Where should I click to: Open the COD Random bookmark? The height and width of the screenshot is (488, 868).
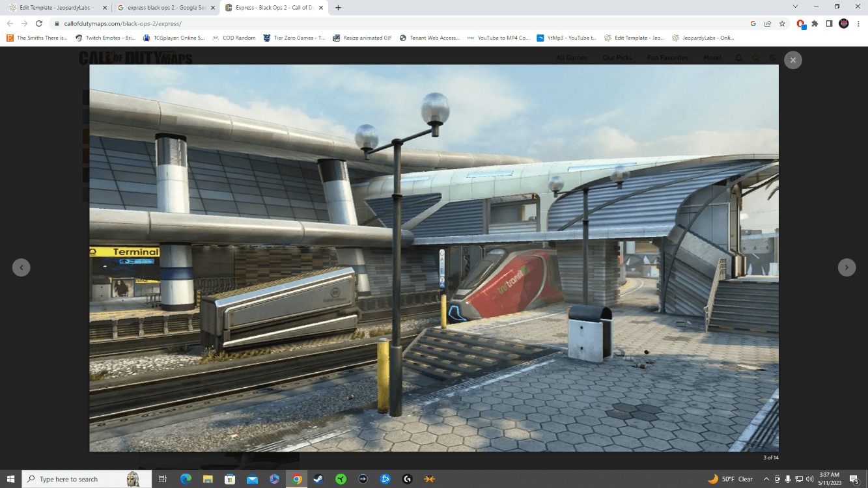[234, 38]
